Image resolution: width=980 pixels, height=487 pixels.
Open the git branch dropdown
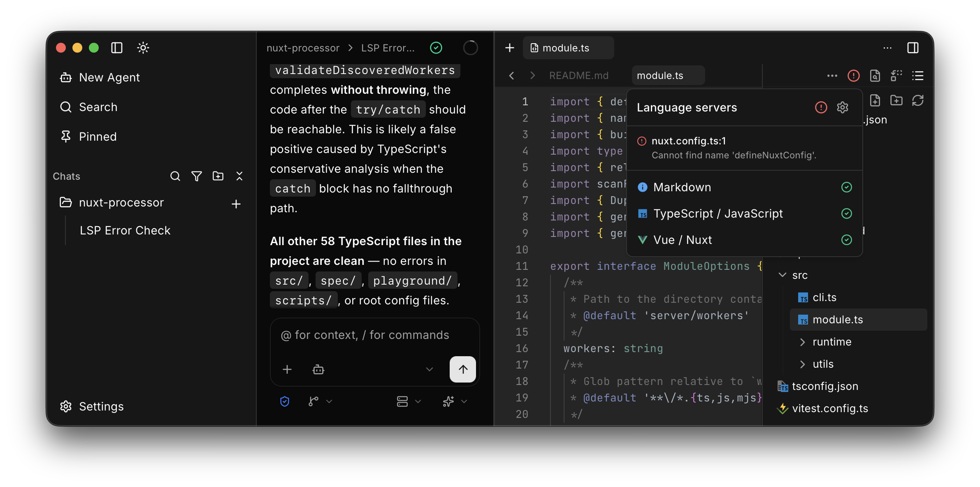coord(320,401)
